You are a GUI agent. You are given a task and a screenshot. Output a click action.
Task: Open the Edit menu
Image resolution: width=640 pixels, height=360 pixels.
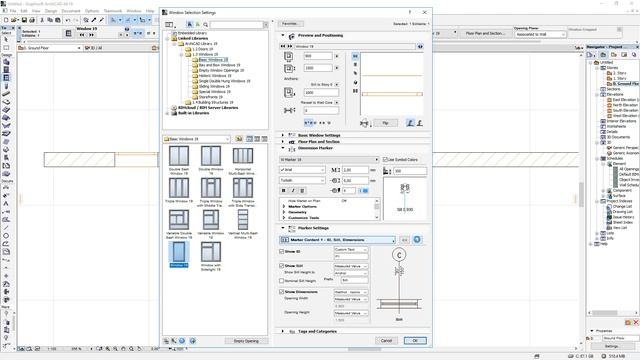click(24, 11)
